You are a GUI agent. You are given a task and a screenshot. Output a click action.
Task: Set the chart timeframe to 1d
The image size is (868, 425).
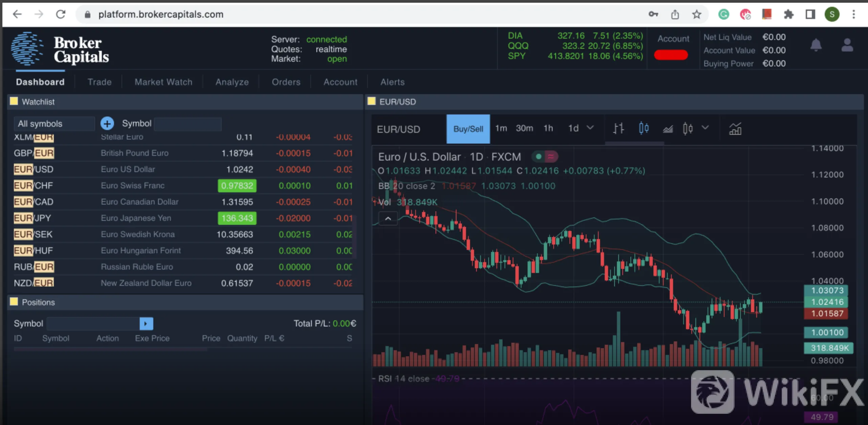pyautogui.click(x=573, y=128)
